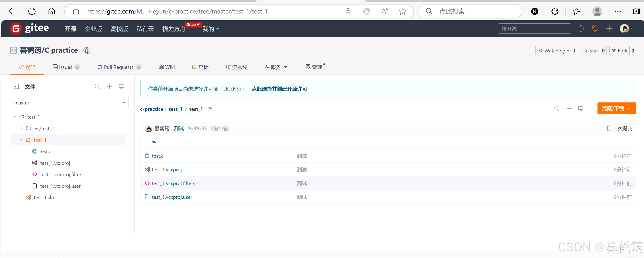The height and width of the screenshot is (258, 644).
Task: Click the back arrow parent directory
Action: (154, 142)
